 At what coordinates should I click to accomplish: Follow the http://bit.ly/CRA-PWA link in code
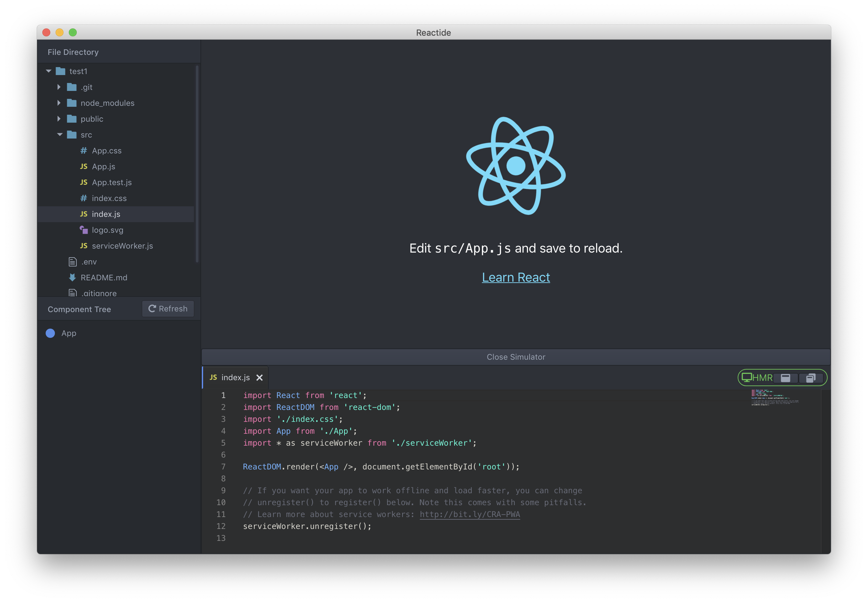469,514
